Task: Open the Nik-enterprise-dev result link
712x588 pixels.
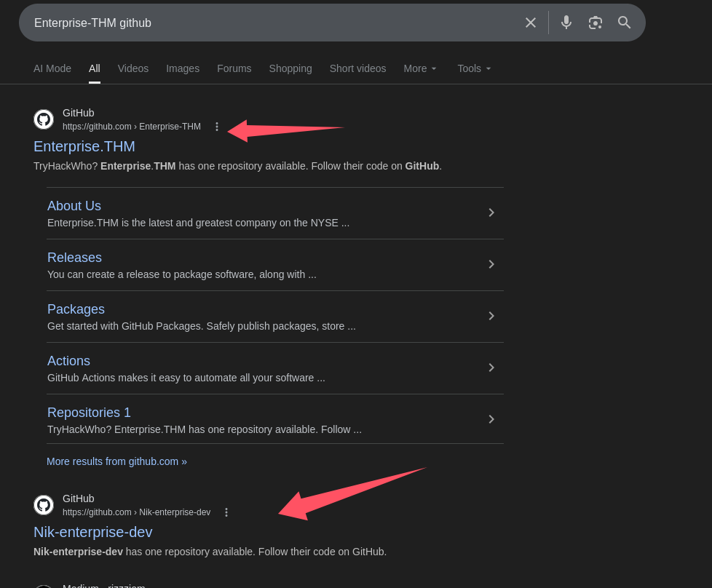Action: (x=93, y=532)
